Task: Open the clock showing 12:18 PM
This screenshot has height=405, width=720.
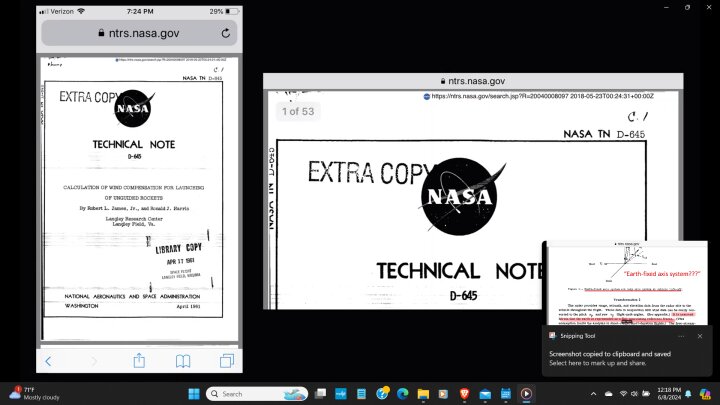Action: coord(669,394)
